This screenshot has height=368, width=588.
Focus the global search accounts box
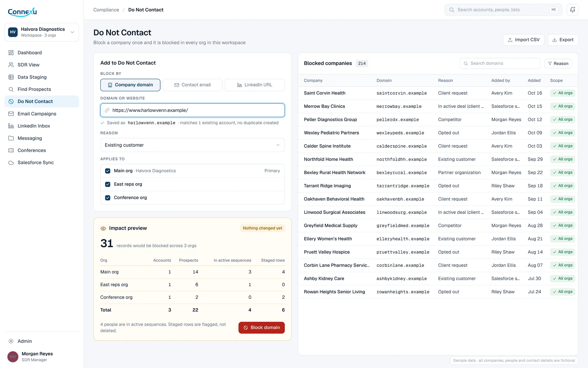503,10
